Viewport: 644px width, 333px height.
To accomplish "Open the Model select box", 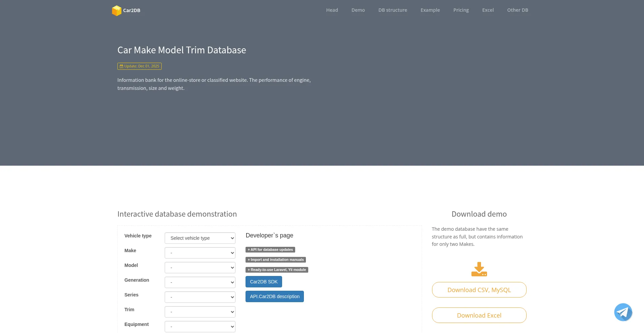I will 200,268.
